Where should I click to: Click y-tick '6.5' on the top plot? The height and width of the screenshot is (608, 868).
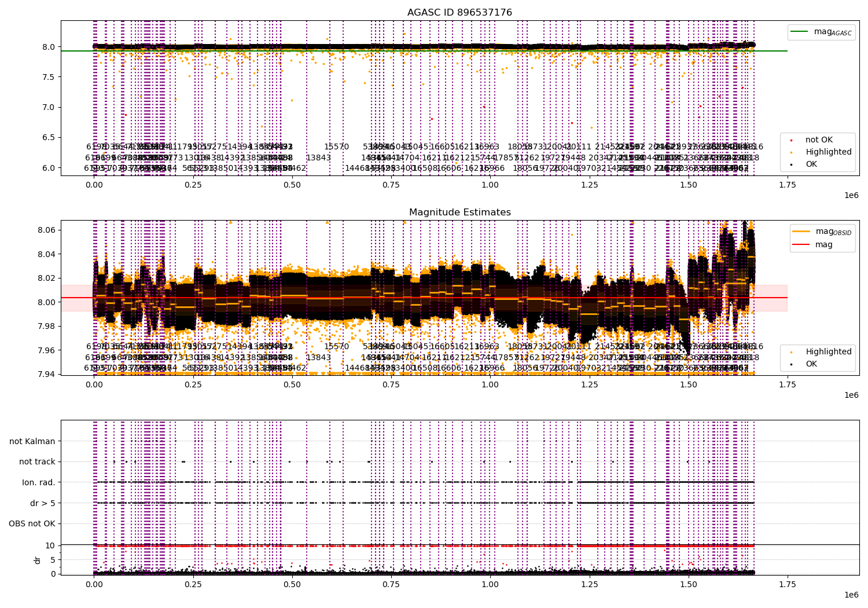(x=49, y=137)
